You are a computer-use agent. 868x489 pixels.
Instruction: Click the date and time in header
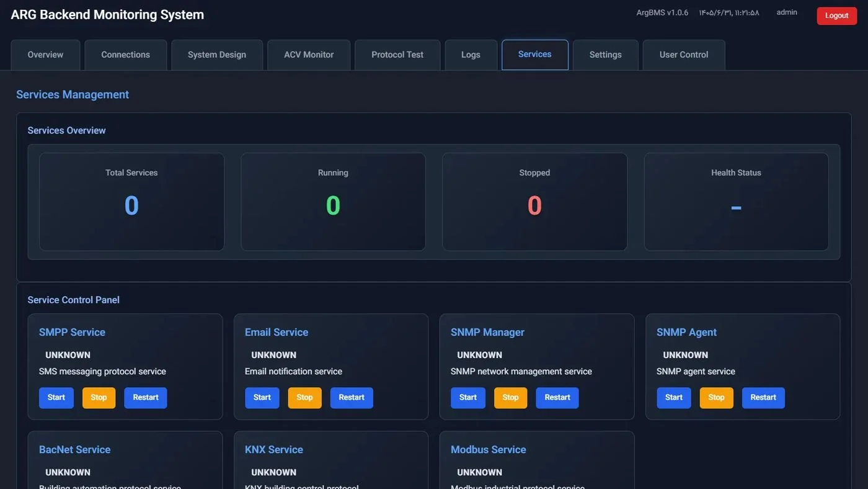coord(729,12)
